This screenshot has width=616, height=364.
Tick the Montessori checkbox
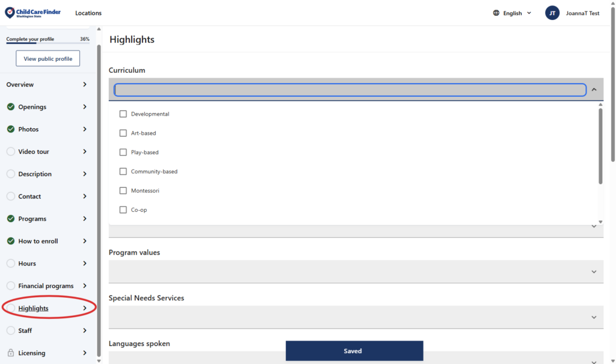tap(123, 191)
